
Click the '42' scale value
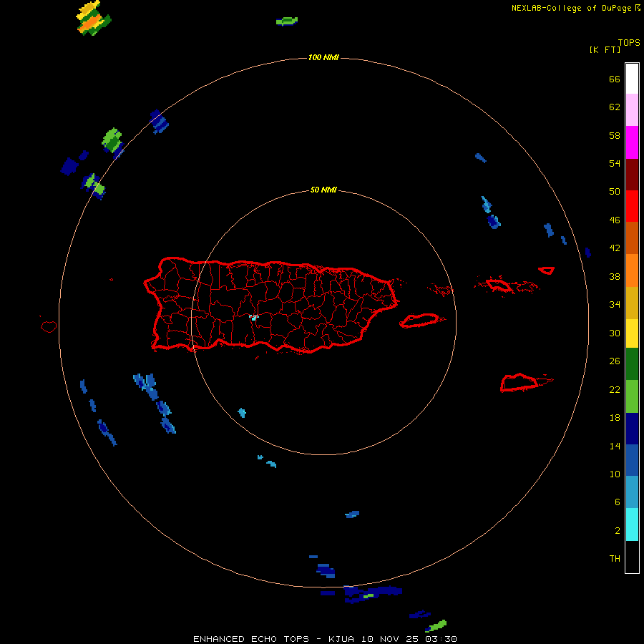click(615, 248)
